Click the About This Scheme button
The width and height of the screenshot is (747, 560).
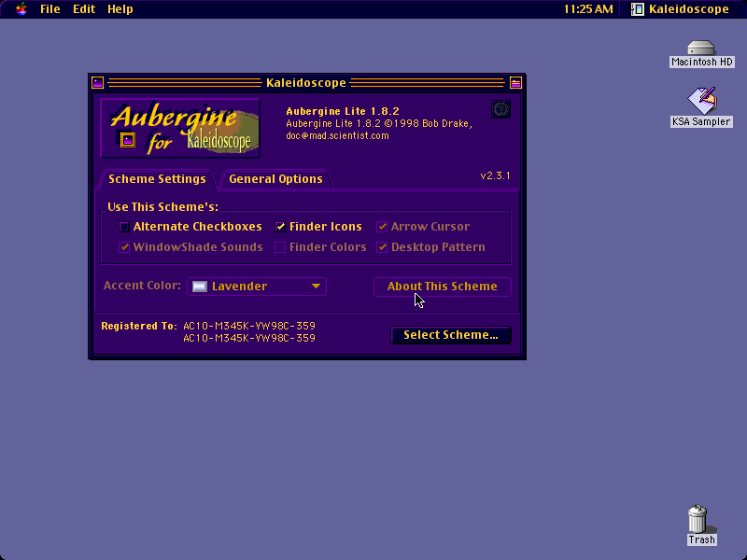tap(442, 287)
